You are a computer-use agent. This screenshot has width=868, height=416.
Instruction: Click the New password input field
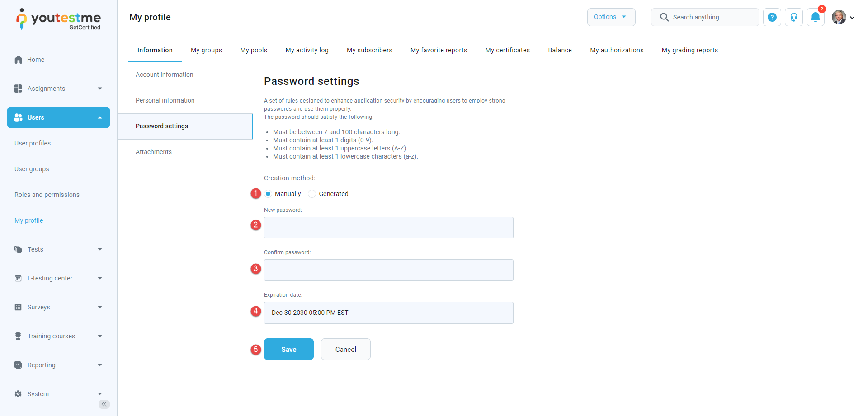click(388, 228)
